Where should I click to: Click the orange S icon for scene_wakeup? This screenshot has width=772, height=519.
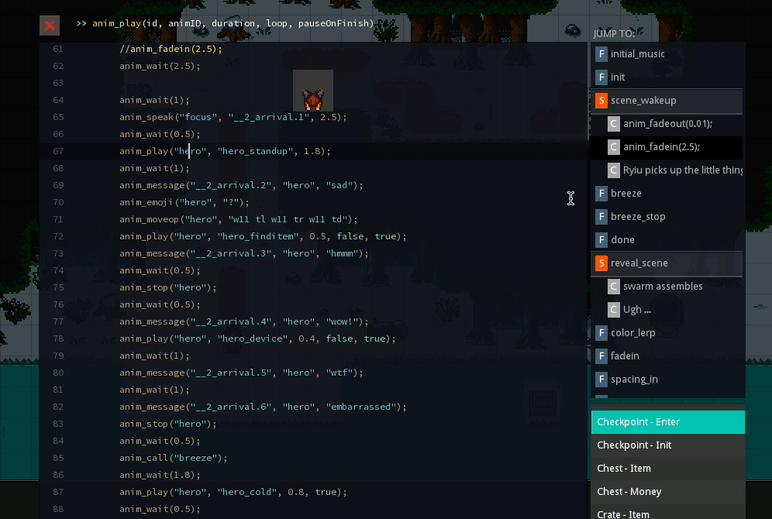[601, 101]
